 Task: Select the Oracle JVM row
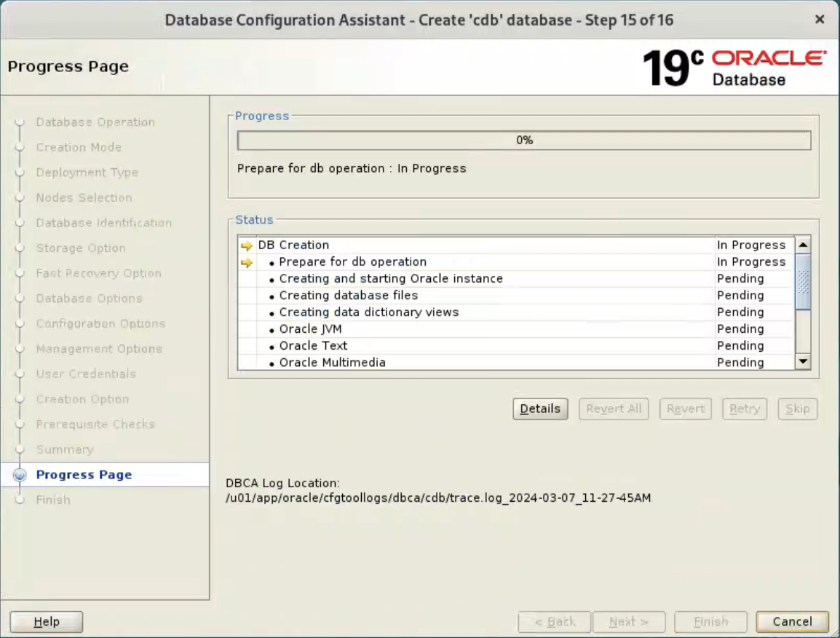point(516,329)
